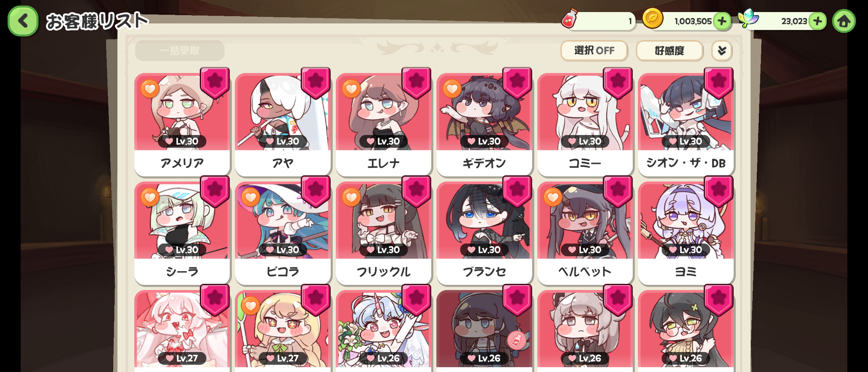Tap the potion icon on Lv.26 card
The height and width of the screenshot is (372, 868).
(516, 340)
